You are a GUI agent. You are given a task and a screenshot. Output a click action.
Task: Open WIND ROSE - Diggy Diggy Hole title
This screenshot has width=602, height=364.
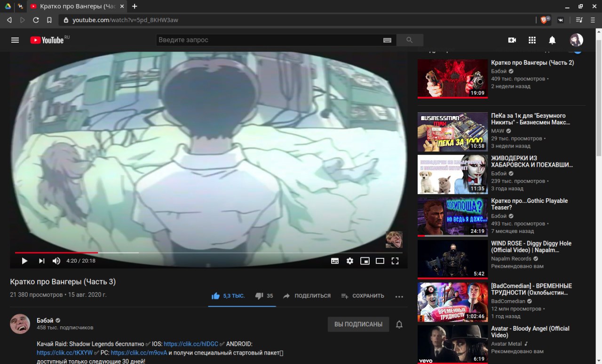pos(531,247)
